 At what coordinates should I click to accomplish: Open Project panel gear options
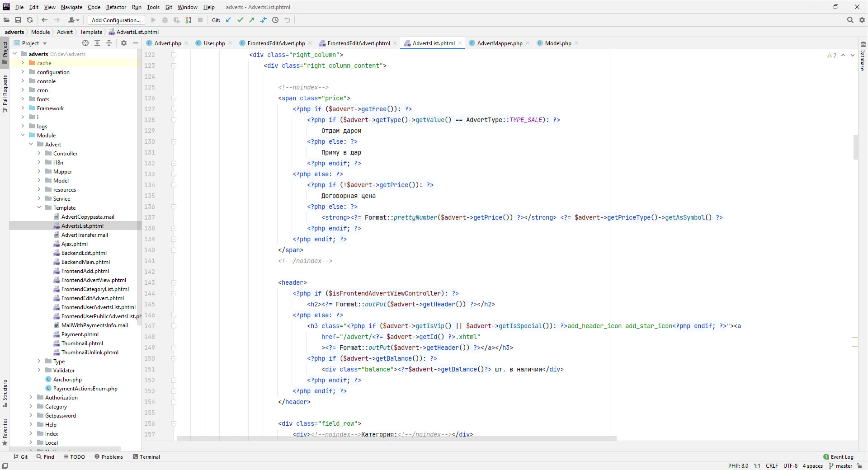(124, 43)
